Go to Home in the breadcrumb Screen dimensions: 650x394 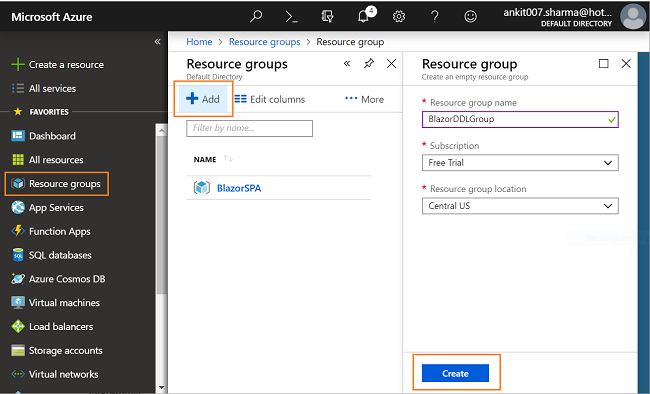point(199,42)
